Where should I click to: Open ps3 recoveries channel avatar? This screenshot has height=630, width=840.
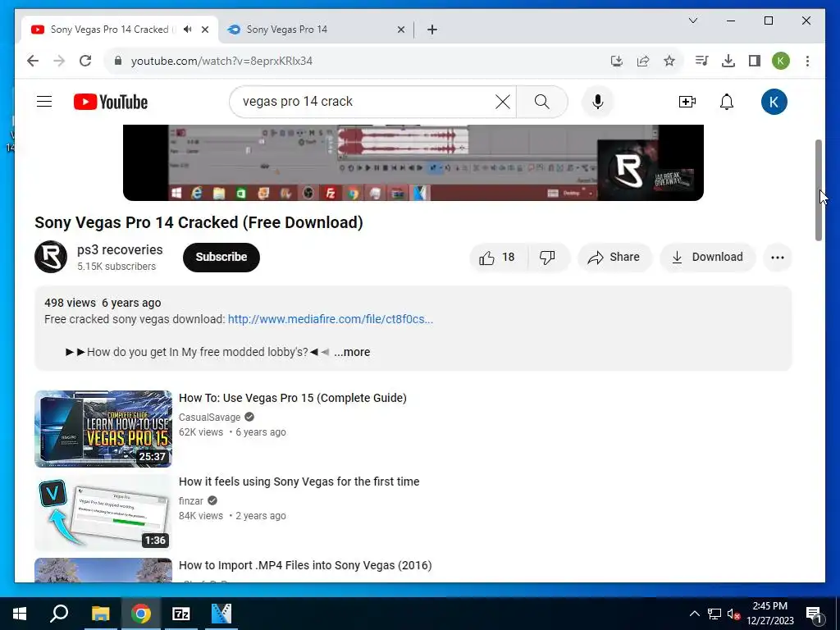click(51, 257)
